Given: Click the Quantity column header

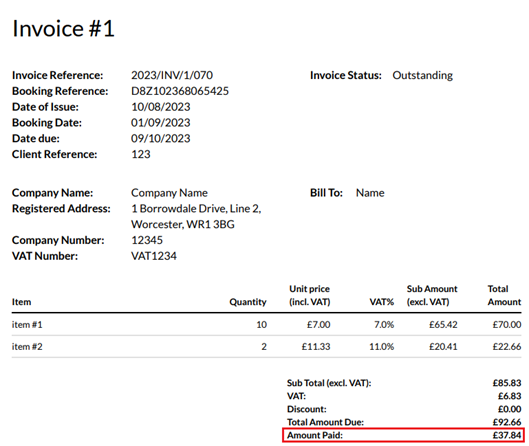Looking at the screenshot, I should 248,302.
